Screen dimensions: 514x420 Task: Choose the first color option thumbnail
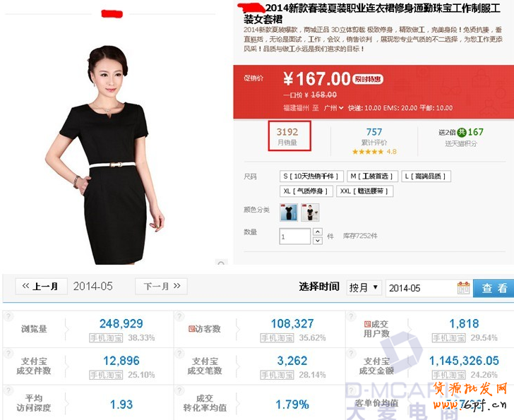(288, 212)
